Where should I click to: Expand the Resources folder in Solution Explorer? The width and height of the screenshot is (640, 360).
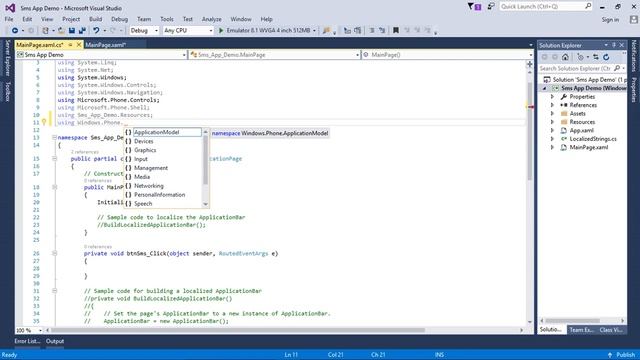[552, 122]
